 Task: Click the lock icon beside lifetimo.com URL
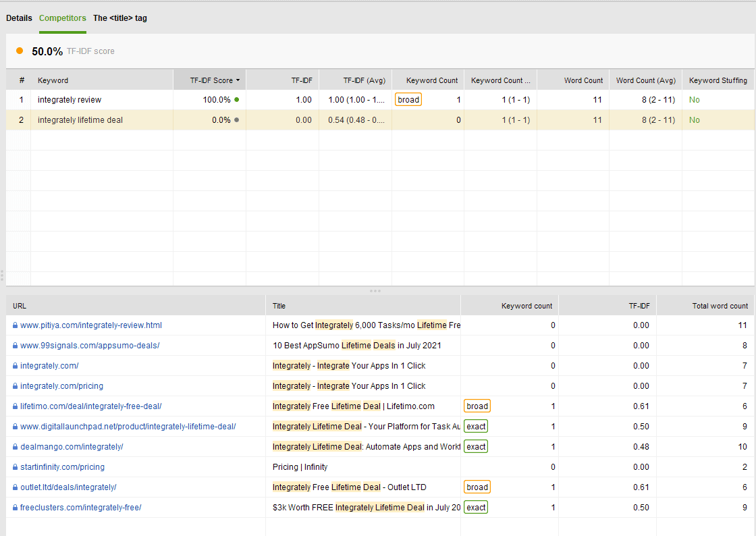[x=16, y=406]
